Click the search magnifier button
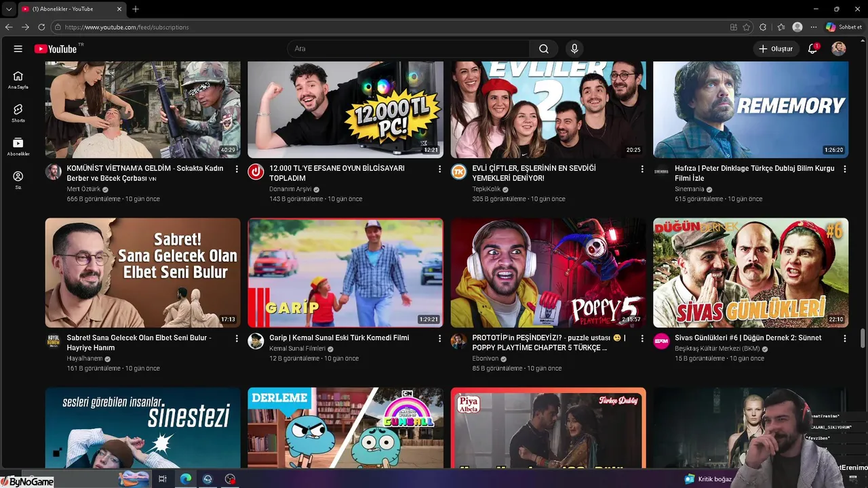Viewport: 868px width, 488px height. point(544,49)
